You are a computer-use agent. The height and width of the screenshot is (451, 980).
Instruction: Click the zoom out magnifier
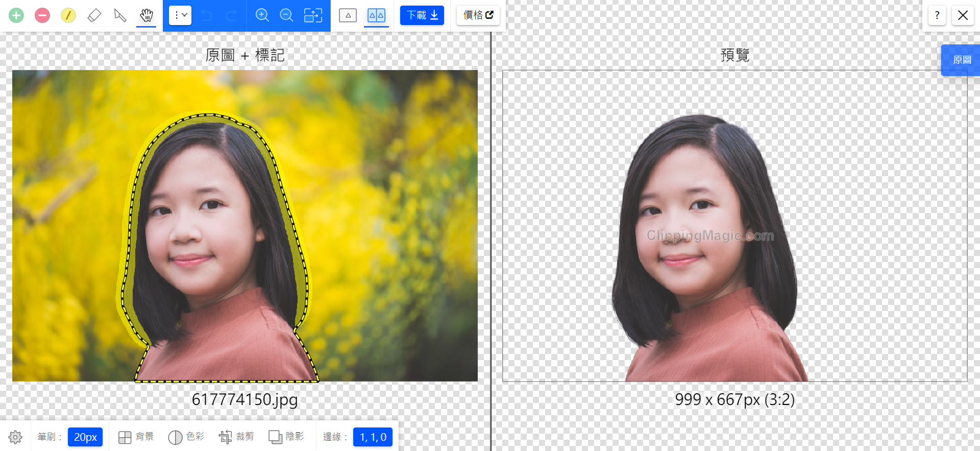point(287,15)
